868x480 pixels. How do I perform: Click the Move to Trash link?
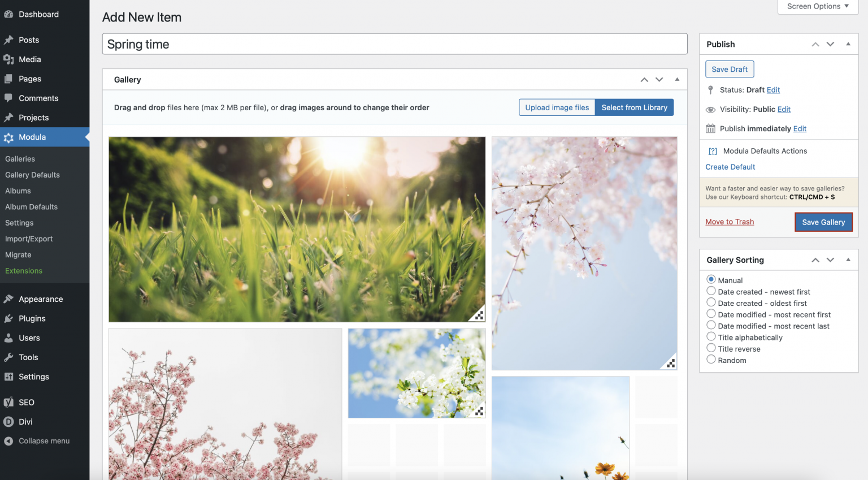tap(730, 222)
